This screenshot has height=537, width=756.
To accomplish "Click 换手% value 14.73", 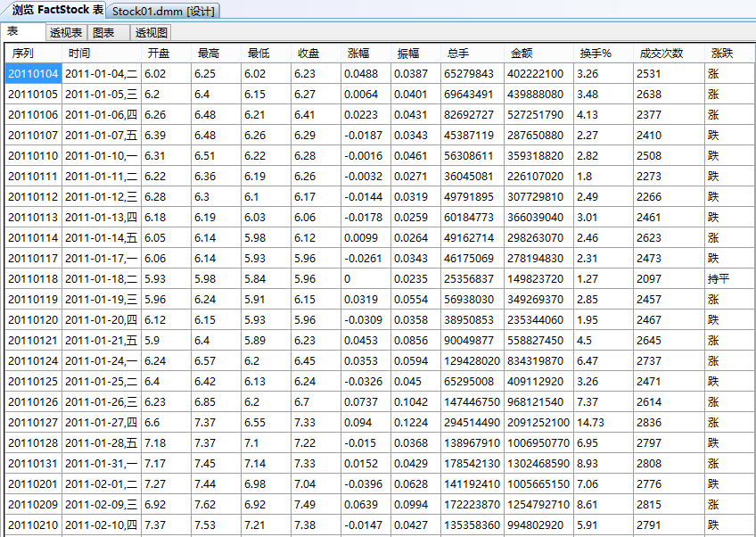I will [x=604, y=423].
